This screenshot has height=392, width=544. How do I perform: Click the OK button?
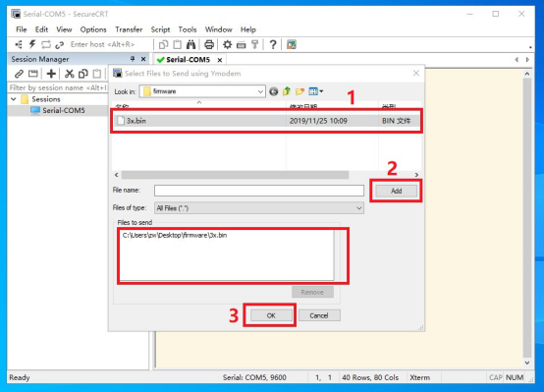click(x=271, y=315)
